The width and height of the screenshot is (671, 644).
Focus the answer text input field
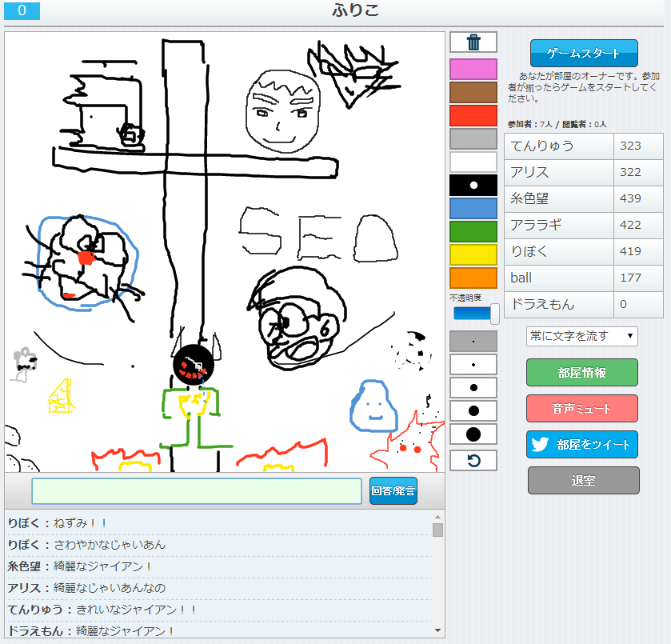click(197, 491)
